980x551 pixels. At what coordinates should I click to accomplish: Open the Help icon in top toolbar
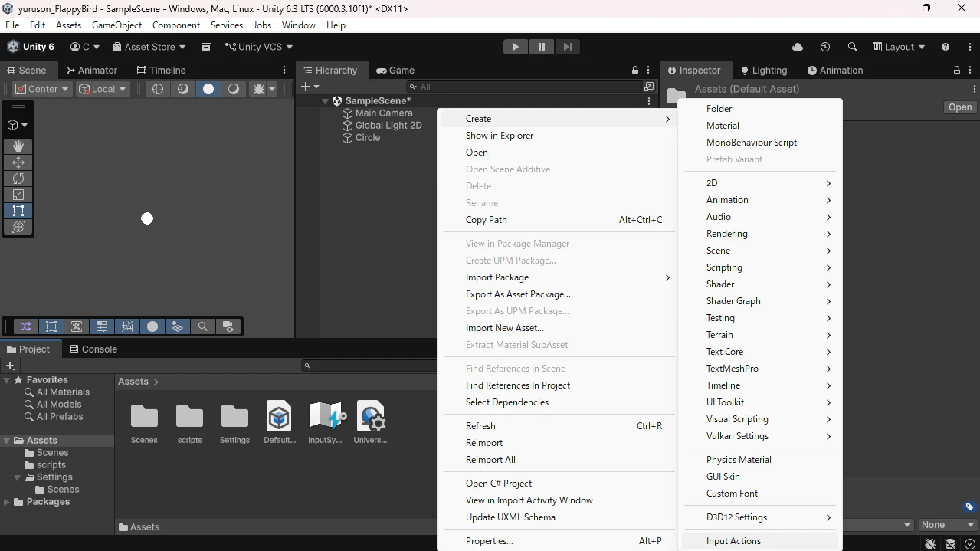click(x=946, y=47)
